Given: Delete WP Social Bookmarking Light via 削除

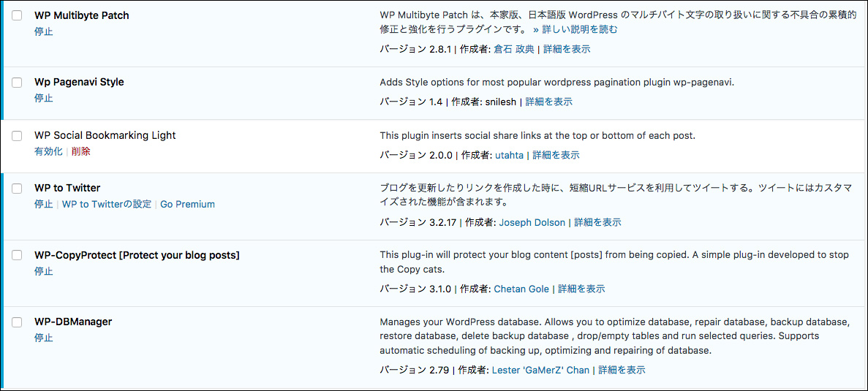Looking at the screenshot, I should [x=81, y=151].
